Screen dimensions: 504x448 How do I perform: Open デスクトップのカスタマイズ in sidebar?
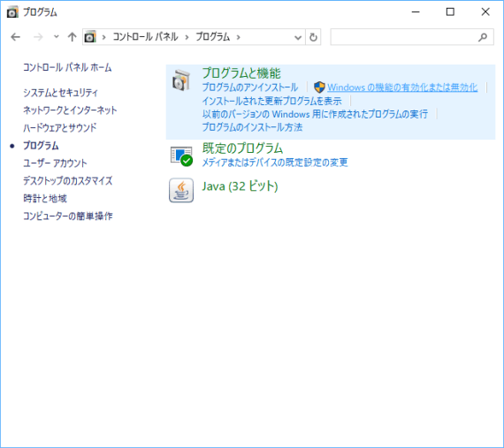(x=67, y=181)
